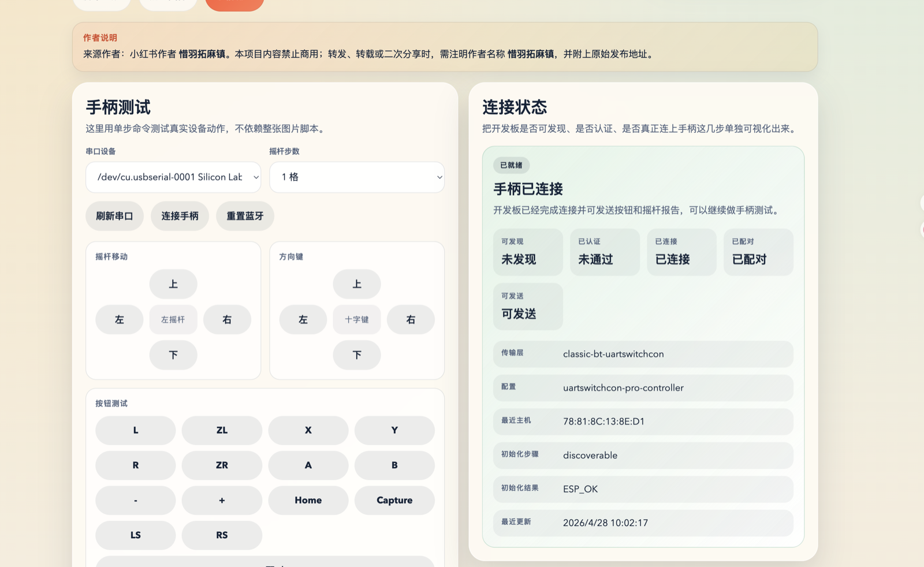Test the L shoulder button
The width and height of the screenshot is (924, 567).
tap(136, 430)
